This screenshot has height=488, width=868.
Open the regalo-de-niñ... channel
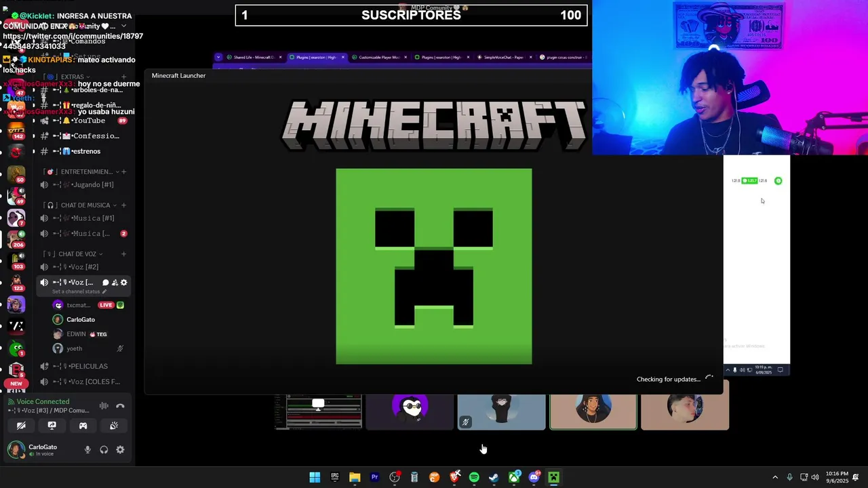[x=83, y=105]
